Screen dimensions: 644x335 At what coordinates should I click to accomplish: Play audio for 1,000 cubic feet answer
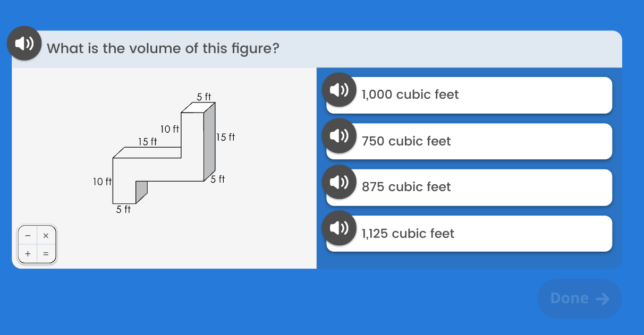(x=339, y=90)
